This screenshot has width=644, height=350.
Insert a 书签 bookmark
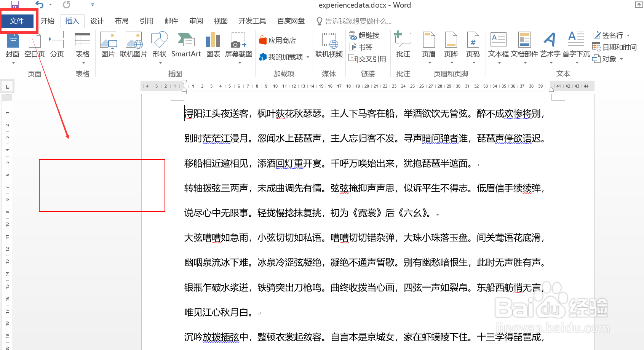[x=361, y=47]
